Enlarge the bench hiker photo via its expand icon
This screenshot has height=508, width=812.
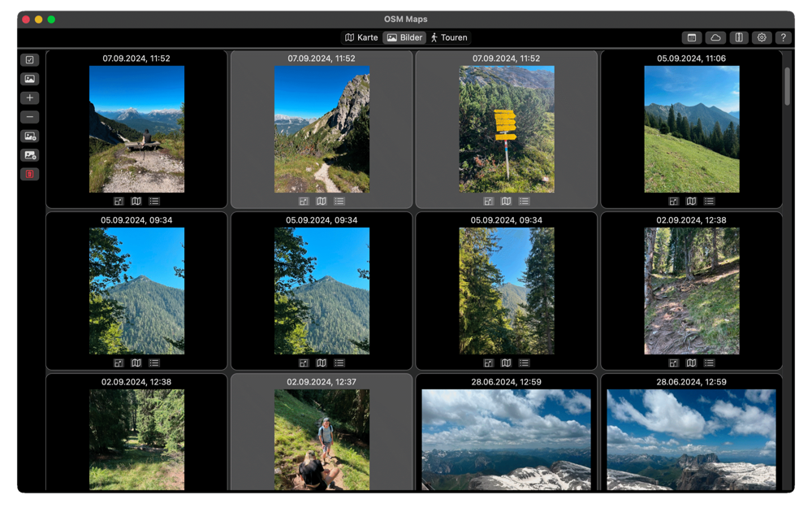coord(119,201)
